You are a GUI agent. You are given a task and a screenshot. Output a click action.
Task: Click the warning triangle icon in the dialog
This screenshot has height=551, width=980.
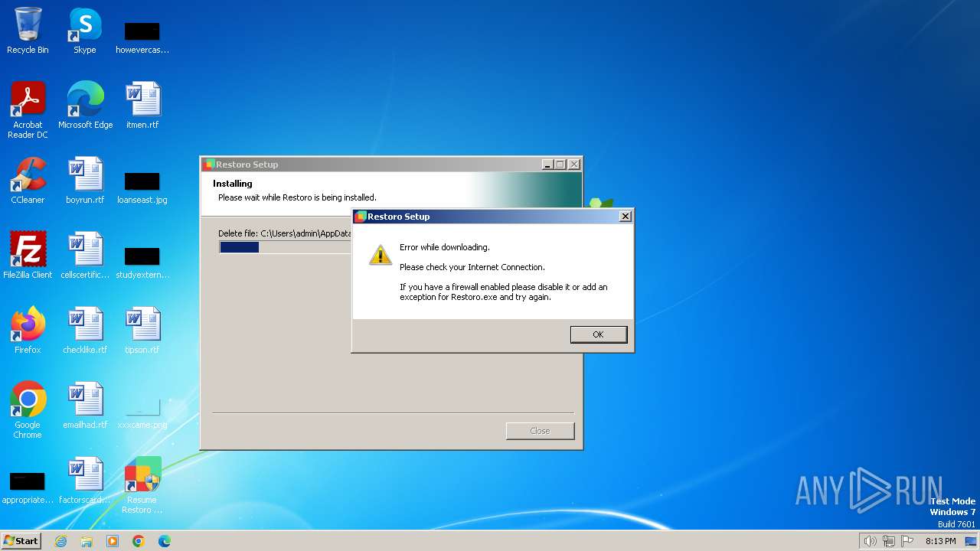381,255
